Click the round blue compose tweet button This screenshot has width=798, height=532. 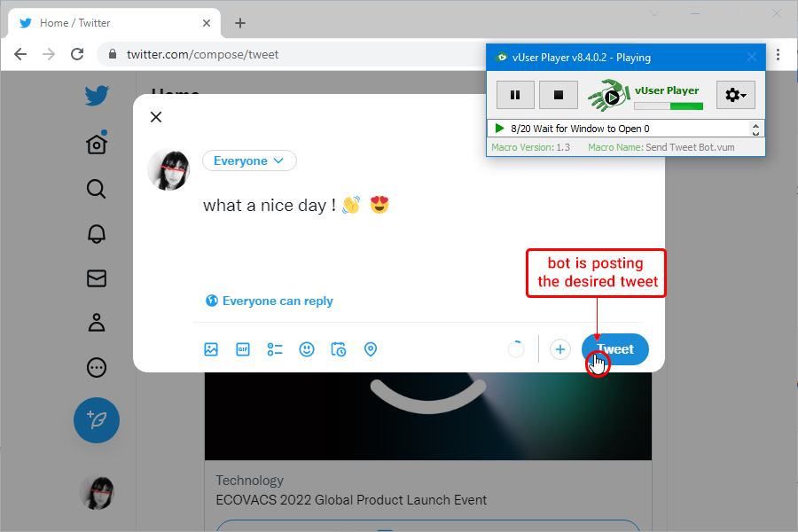[x=96, y=420]
